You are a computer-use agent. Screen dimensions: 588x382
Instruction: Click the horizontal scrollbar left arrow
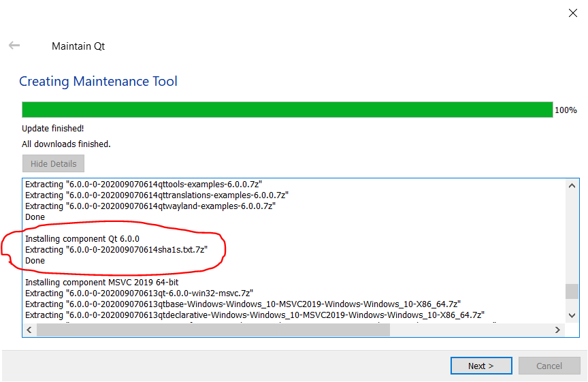pyautogui.click(x=29, y=330)
